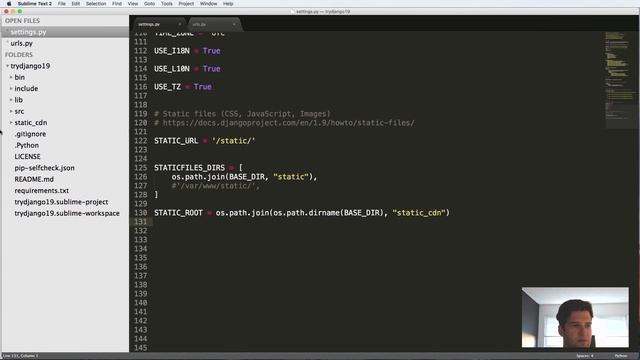
Task: Select settings.py in Open Files
Action: point(65,32)
